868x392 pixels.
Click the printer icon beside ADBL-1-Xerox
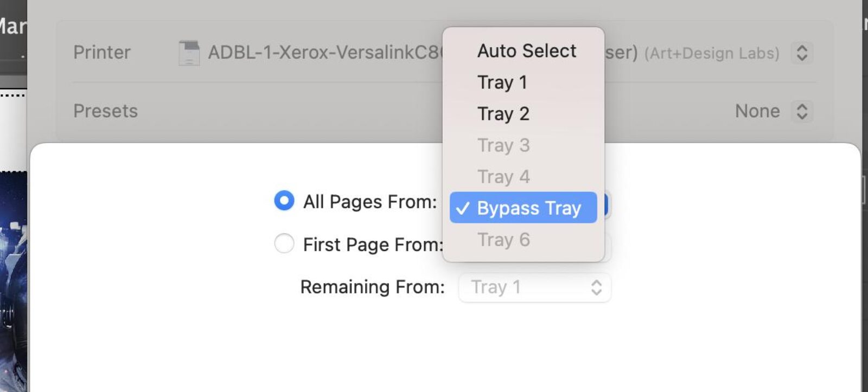189,53
